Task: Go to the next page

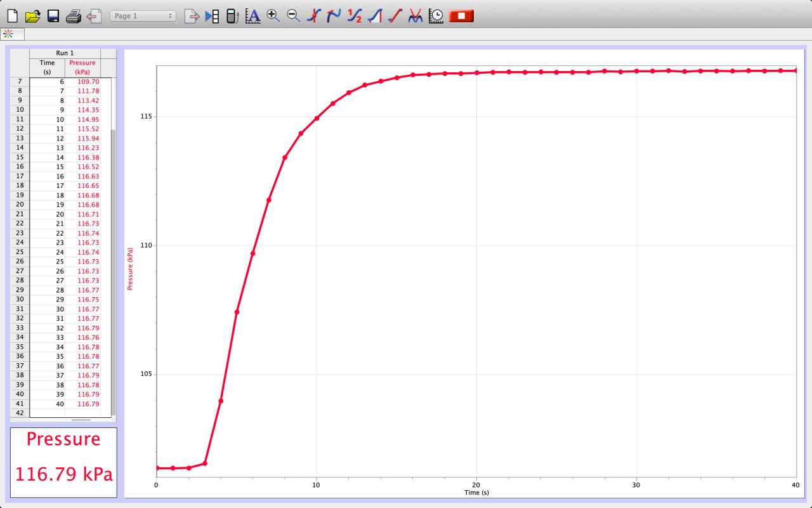Action: click(192, 16)
